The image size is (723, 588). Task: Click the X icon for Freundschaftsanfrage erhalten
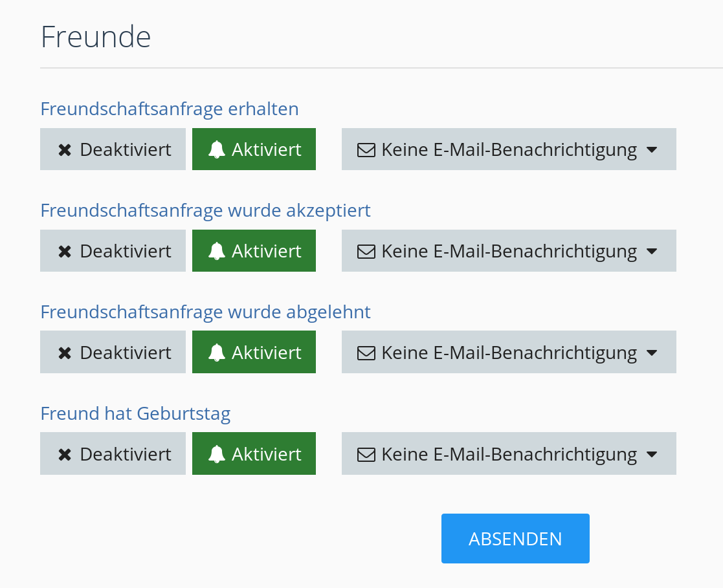pos(65,150)
